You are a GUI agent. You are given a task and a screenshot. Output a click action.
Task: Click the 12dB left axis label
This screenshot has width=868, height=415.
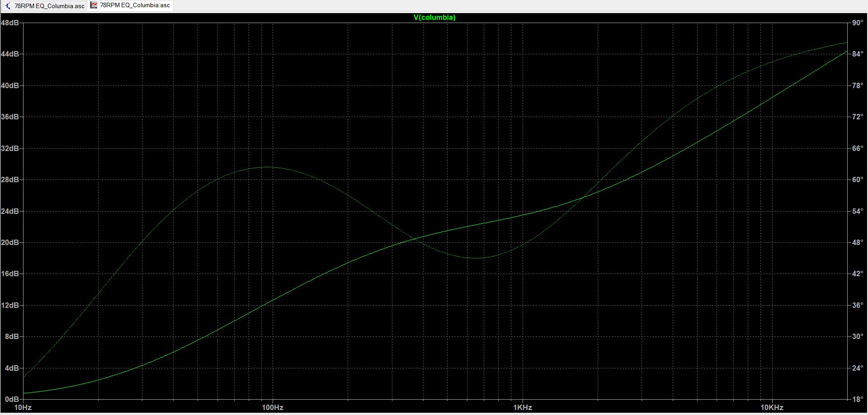click(x=10, y=305)
